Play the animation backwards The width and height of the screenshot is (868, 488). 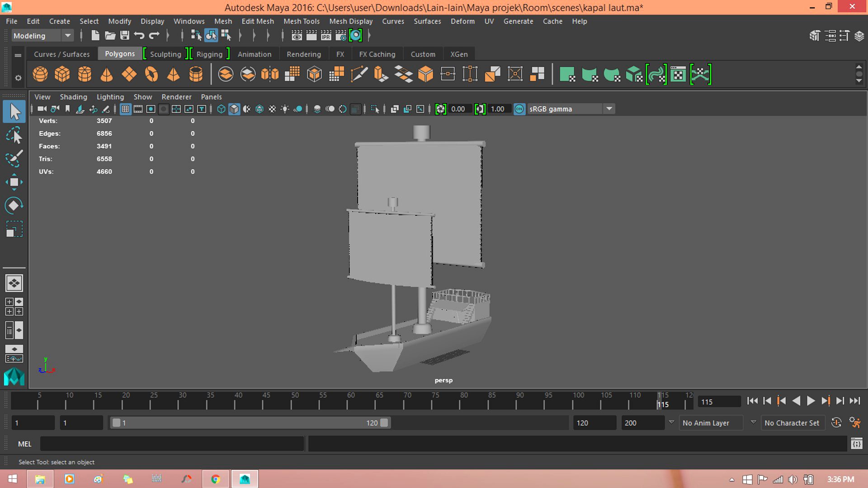(796, 401)
